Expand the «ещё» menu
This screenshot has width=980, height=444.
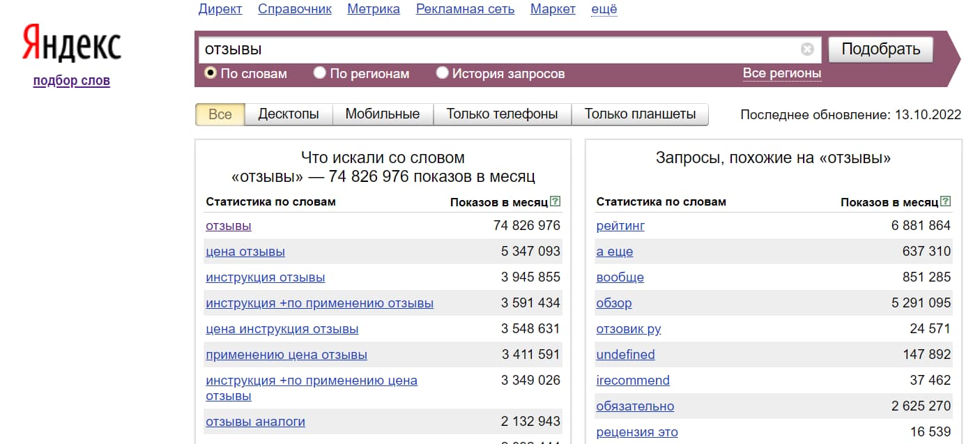coord(604,8)
